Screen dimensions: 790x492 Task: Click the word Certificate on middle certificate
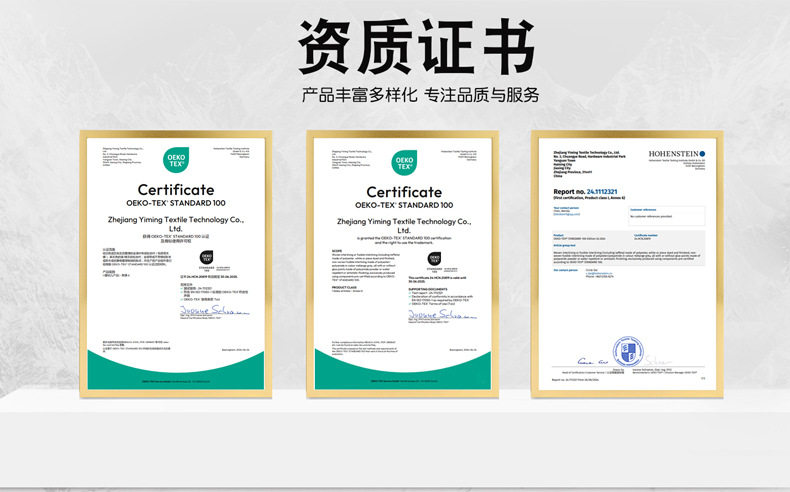(404, 192)
